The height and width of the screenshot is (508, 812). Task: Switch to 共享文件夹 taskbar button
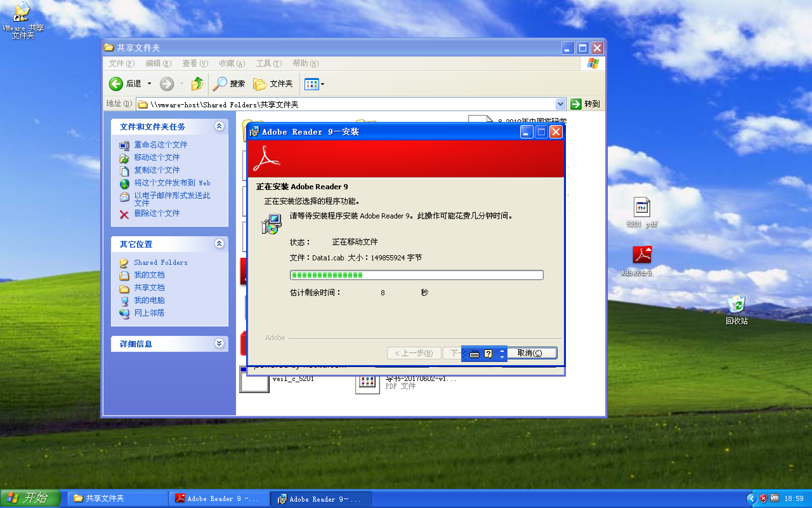pyautogui.click(x=117, y=498)
